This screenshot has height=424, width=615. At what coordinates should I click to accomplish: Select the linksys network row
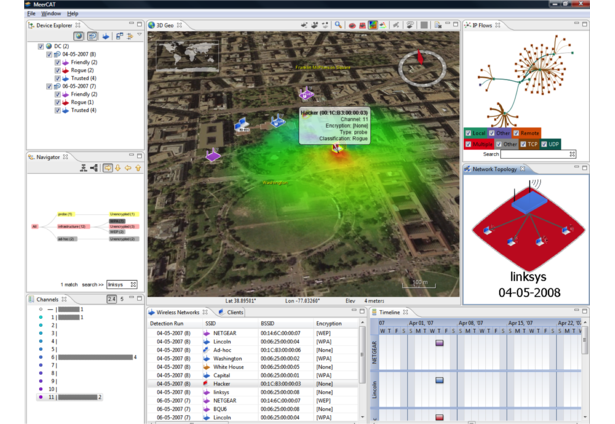pyautogui.click(x=253, y=392)
